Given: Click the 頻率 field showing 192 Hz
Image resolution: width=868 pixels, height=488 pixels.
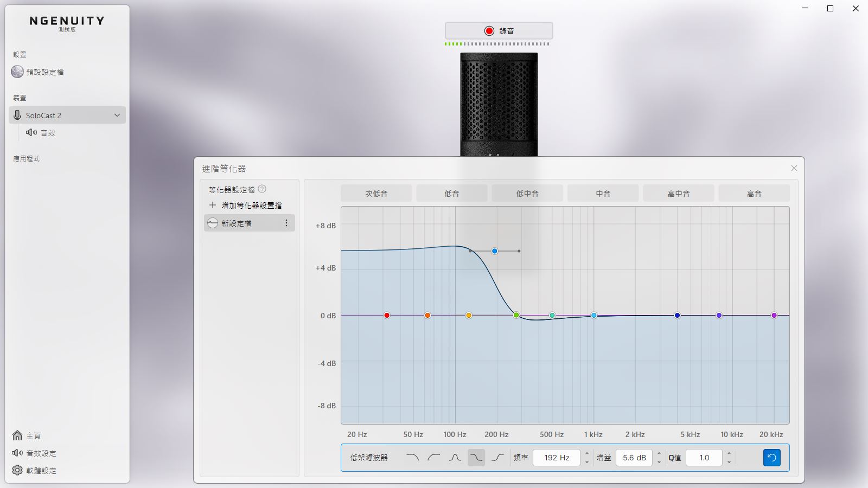Looking at the screenshot, I should [x=557, y=458].
